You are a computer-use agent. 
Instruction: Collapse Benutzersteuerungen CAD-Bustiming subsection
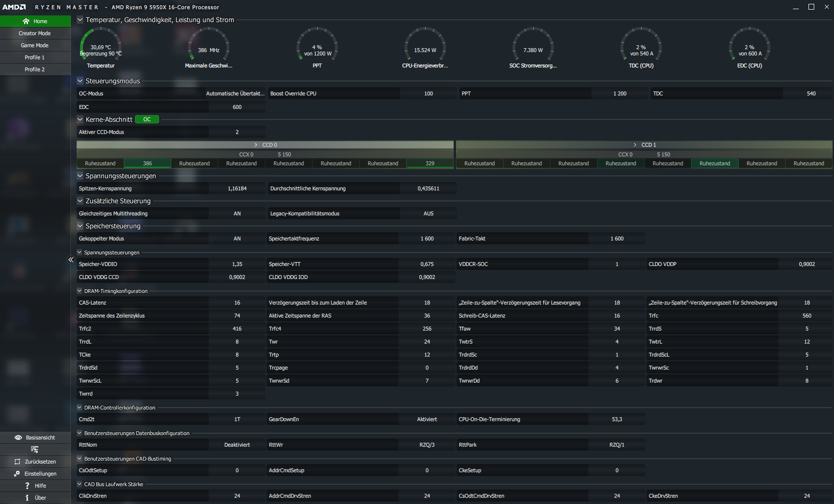coord(80,459)
